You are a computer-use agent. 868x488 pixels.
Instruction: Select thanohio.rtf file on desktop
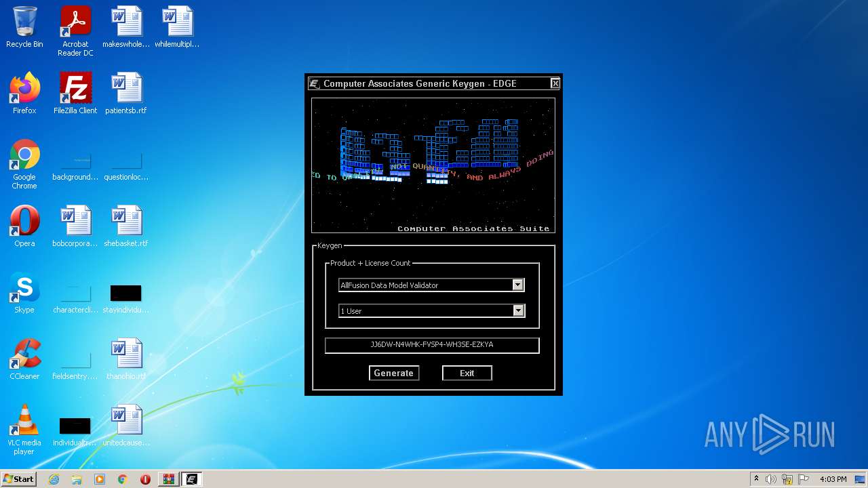tap(126, 359)
